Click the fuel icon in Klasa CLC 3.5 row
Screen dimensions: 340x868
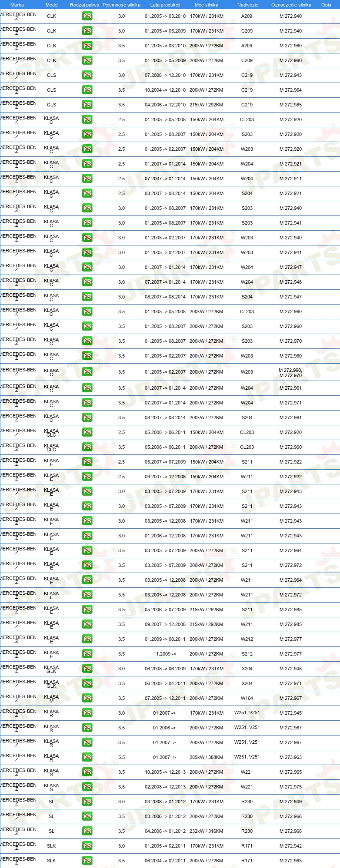coord(87,447)
